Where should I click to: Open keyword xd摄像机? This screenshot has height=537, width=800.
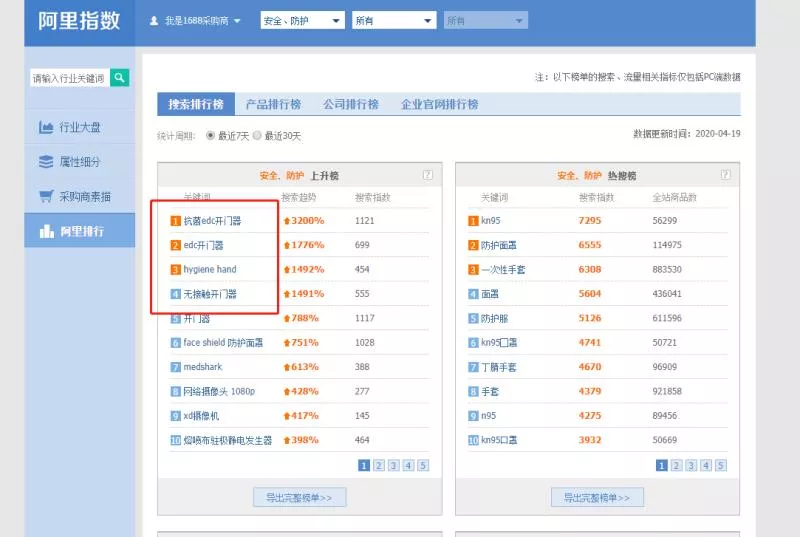[x=201, y=416]
